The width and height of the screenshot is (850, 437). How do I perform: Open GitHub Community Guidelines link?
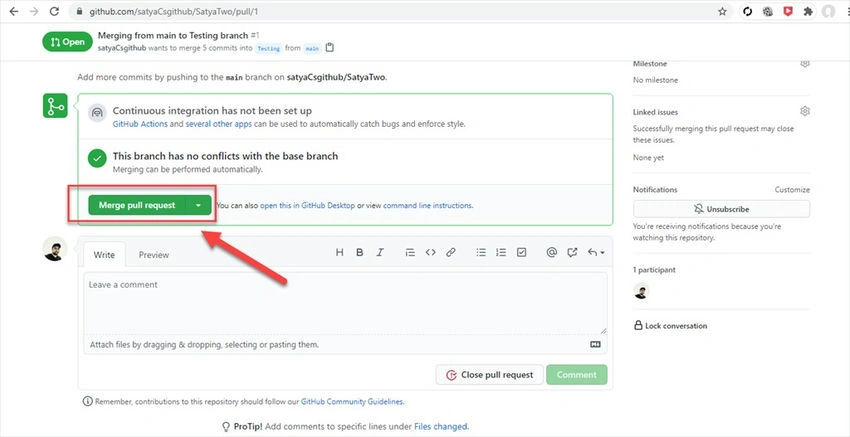352,402
